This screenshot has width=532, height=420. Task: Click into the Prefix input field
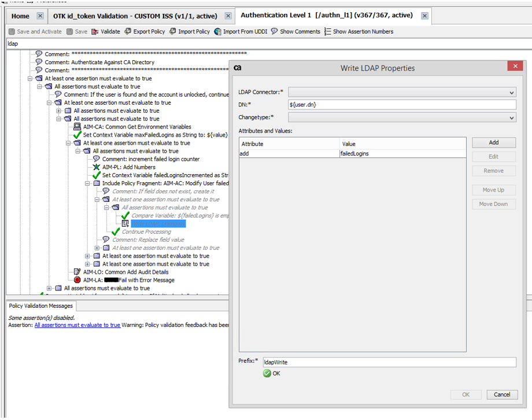(x=389, y=362)
